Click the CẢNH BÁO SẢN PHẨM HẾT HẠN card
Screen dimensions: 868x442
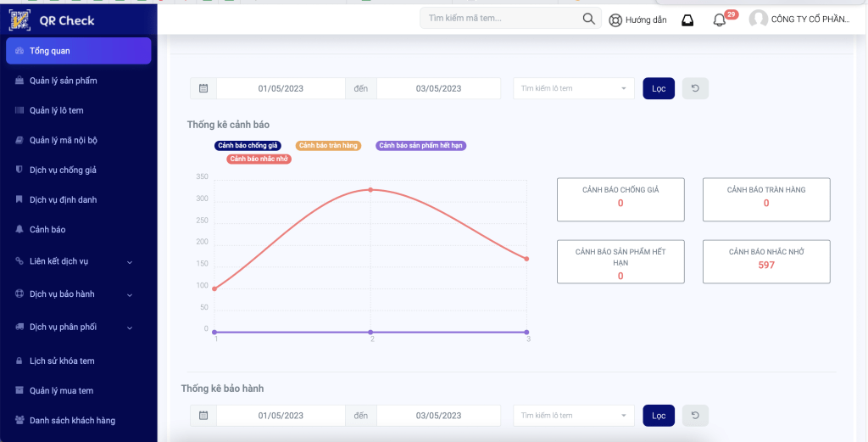[x=620, y=261]
